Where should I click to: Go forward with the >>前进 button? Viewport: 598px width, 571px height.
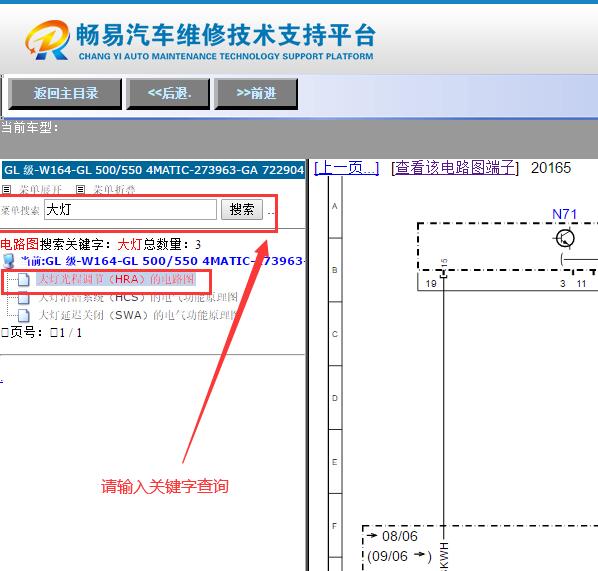click(256, 93)
